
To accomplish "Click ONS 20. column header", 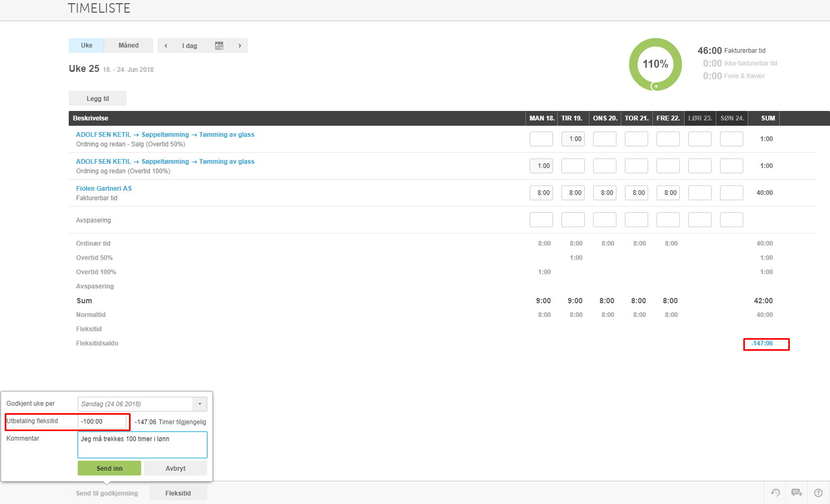I will [605, 118].
